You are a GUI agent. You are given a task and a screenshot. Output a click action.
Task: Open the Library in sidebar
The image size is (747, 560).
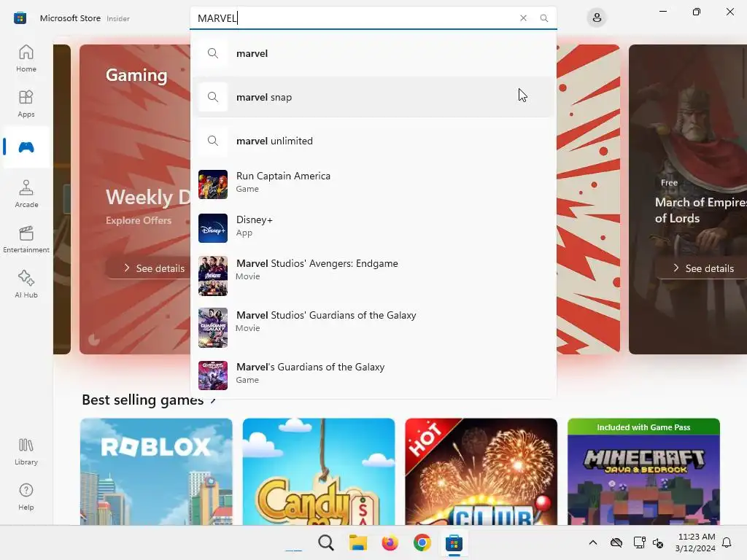pos(26,451)
